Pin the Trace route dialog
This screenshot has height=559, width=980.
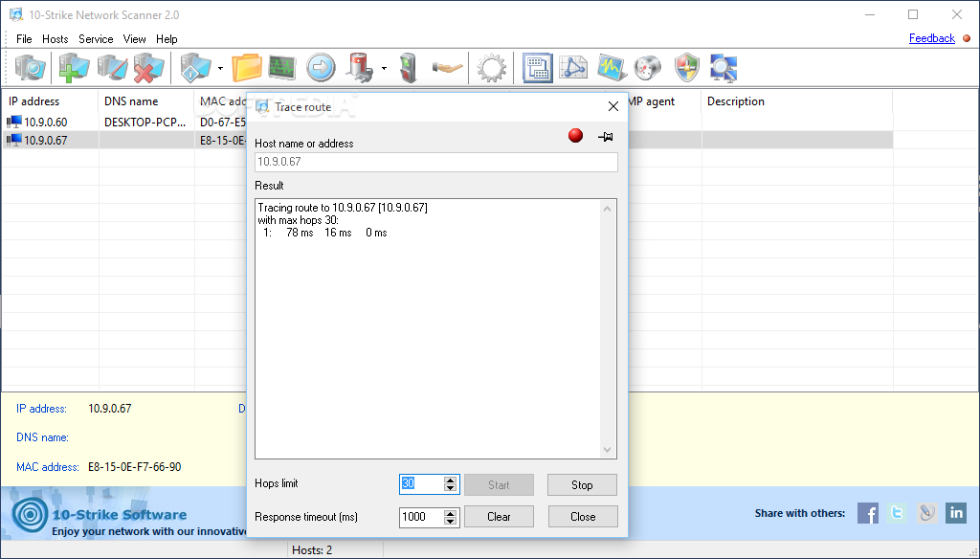click(x=605, y=136)
